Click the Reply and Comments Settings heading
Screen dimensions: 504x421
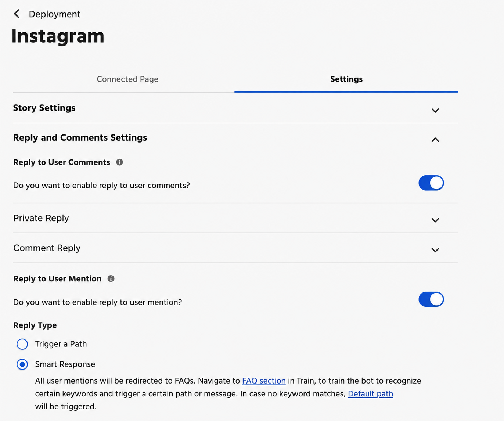pos(80,137)
